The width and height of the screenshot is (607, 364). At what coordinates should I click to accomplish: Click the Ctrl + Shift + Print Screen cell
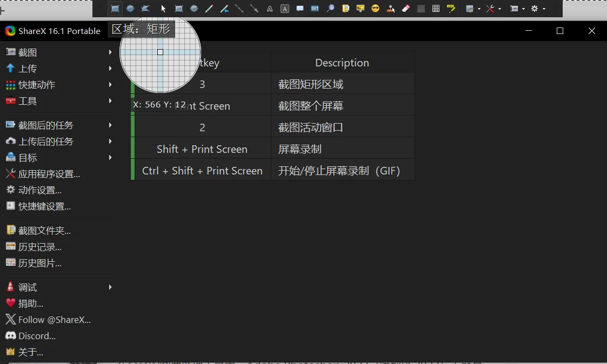[202, 171]
